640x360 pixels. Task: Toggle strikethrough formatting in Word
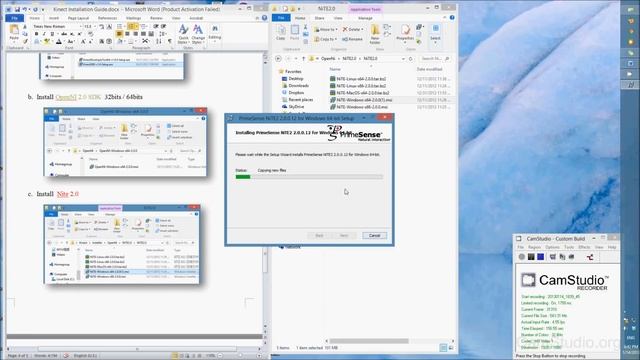tap(64, 34)
